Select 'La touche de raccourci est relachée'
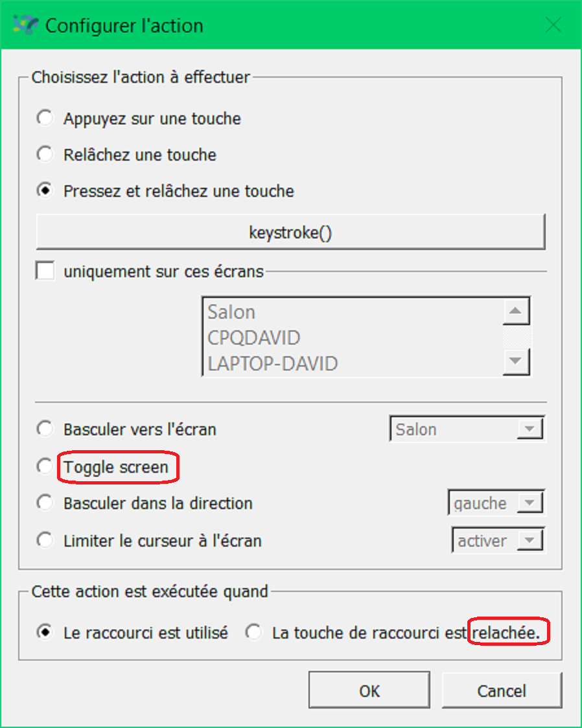This screenshot has height=728, width=582. click(x=253, y=632)
